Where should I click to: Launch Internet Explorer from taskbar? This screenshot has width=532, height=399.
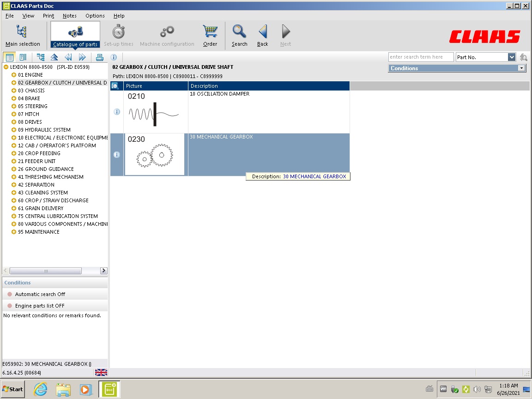click(40, 389)
